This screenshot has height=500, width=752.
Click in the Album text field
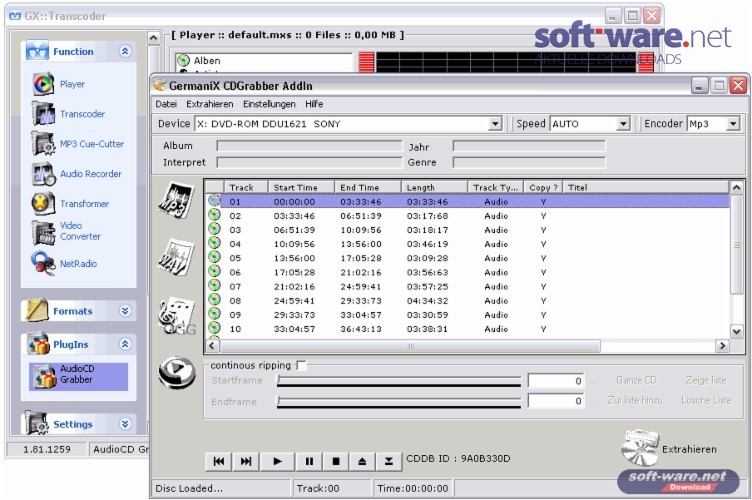pyautogui.click(x=309, y=145)
